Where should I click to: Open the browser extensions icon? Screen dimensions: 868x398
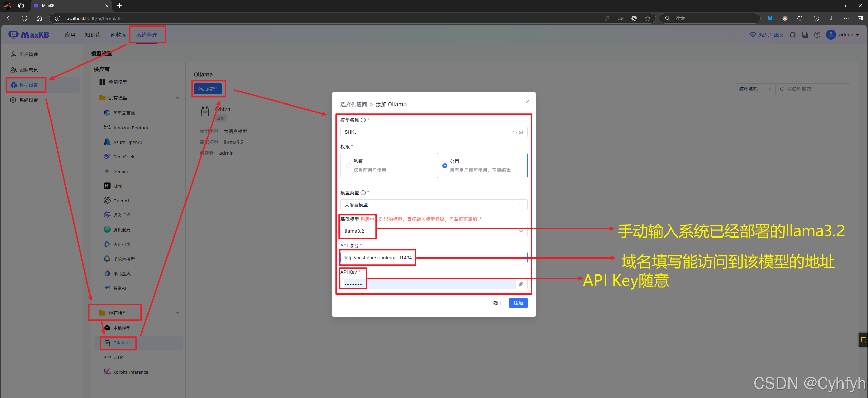[800, 18]
